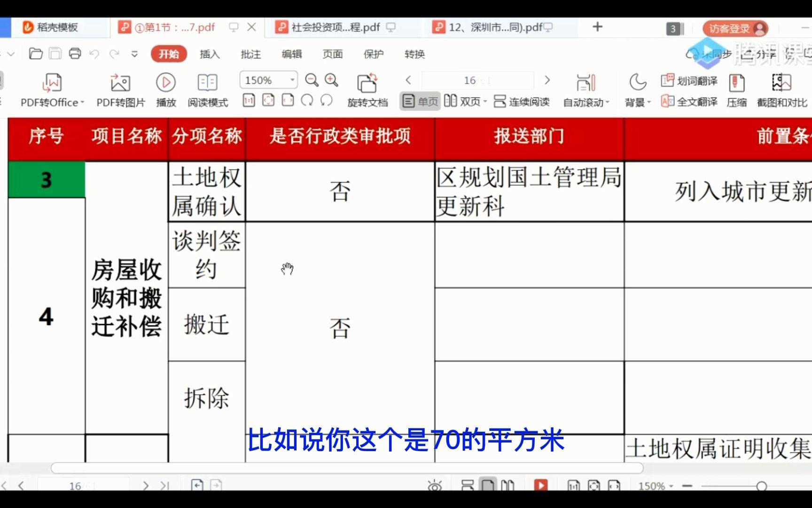
Task: Click 全文翻译 full text translation
Action: point(689,101)
